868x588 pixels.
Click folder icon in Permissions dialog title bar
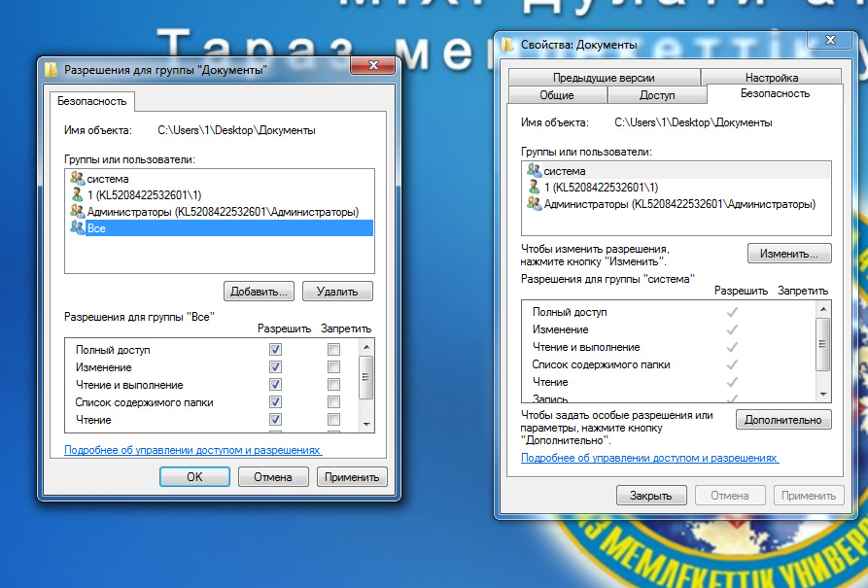pos(51,70)
